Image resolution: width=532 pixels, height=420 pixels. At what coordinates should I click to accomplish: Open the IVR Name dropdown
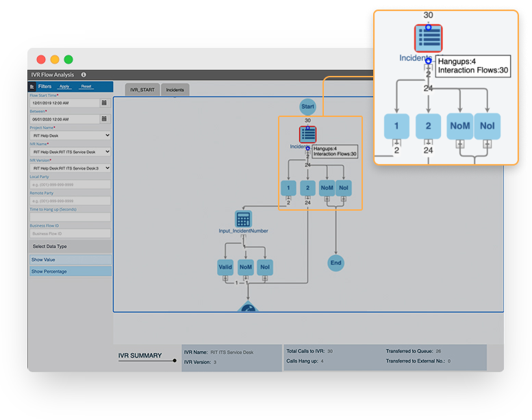(71, 152)
